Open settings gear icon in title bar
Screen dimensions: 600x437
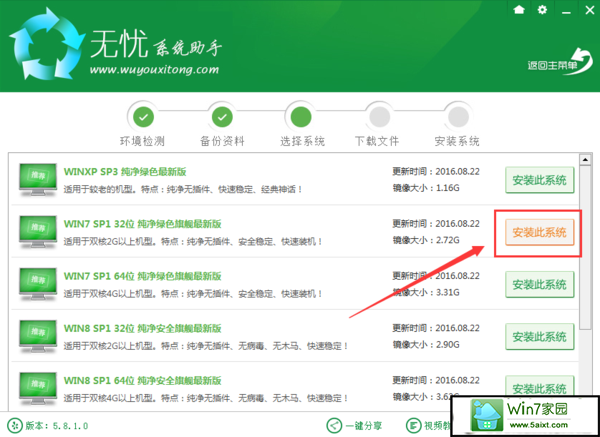click(x=542, y=10)
